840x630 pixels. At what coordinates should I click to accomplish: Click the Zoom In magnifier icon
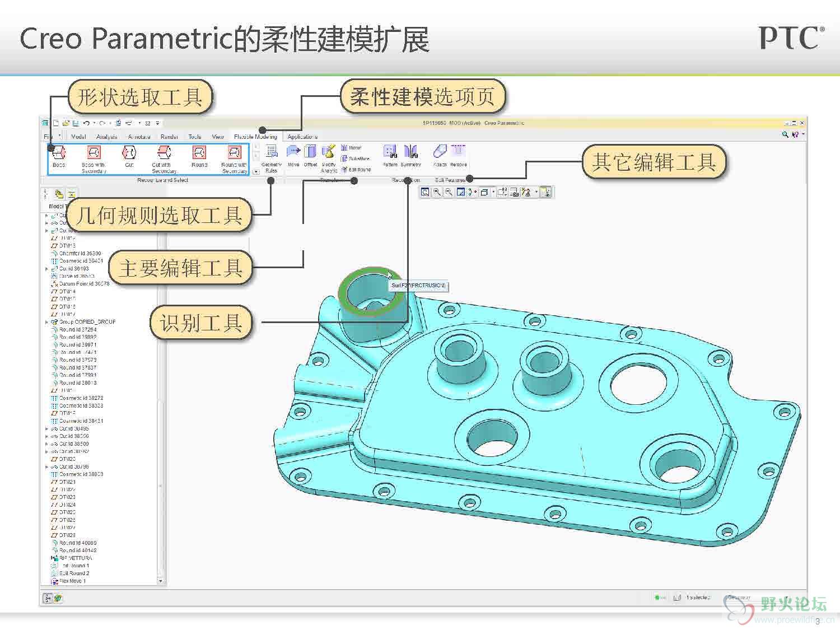click(x=437, y=192)
